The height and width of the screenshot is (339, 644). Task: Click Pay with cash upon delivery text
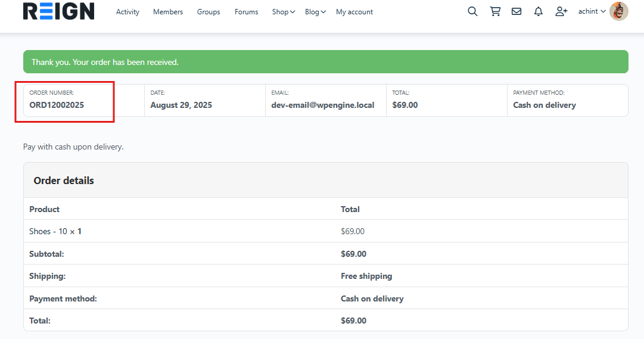point(73,147)
